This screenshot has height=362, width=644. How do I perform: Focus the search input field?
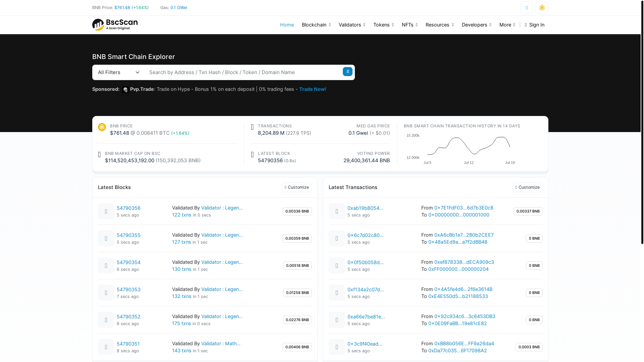click(244, 72)
